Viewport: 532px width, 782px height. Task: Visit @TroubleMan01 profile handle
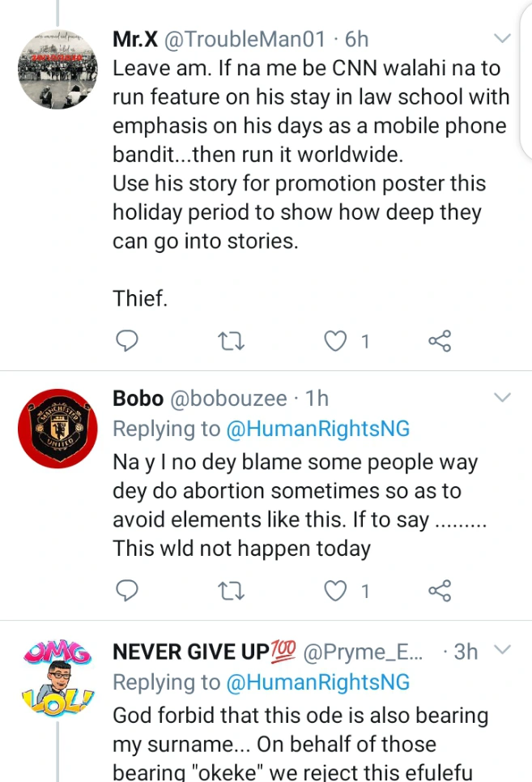[246, 39]
